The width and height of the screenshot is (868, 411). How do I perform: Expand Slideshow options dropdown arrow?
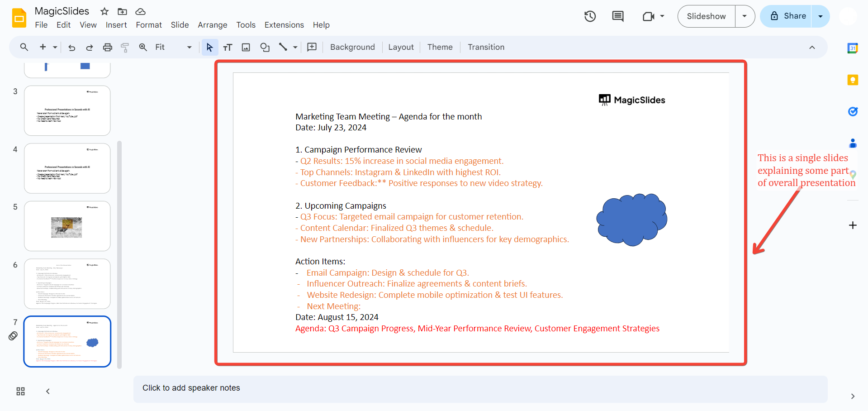745,16
